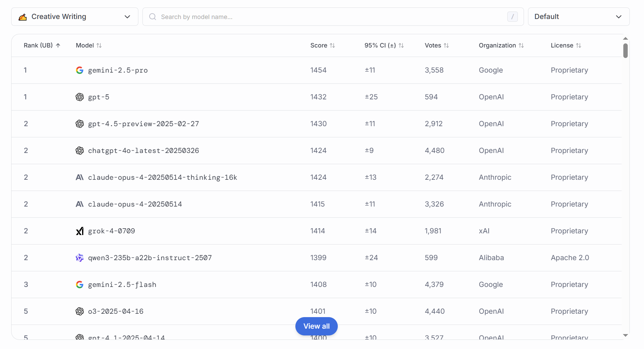Viewport: 644px width, 349px height.
Task: Click the sort arrows next to Votes
Action: (446, 45)
